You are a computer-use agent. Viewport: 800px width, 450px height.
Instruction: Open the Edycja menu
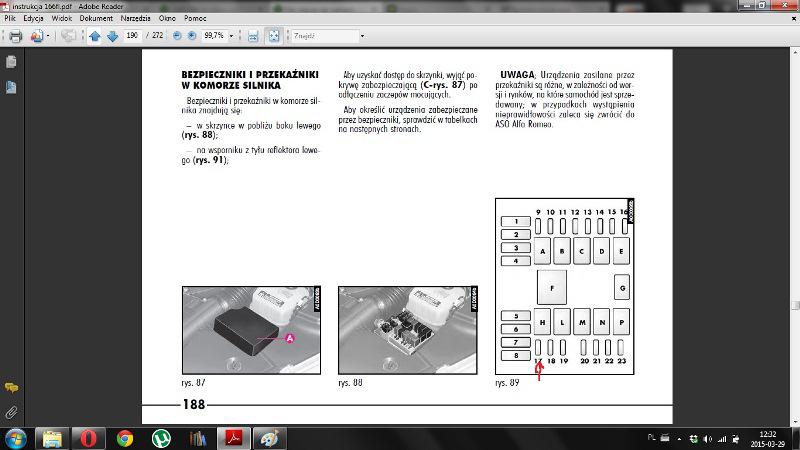[34, 18]
